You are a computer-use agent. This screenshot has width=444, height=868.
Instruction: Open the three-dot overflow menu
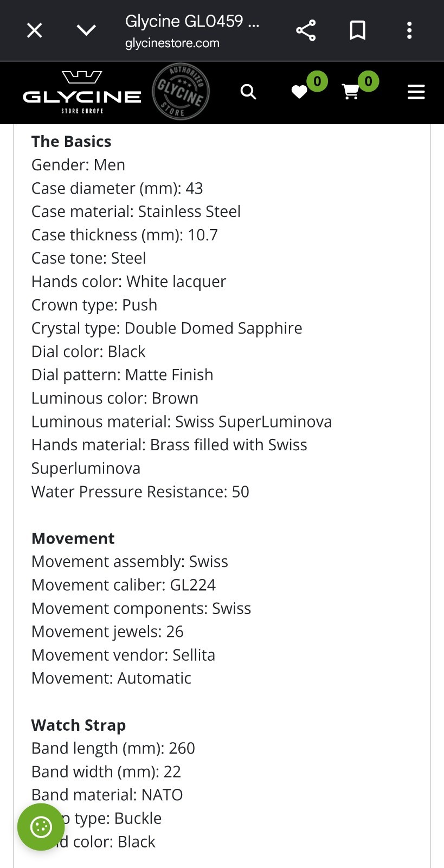pos(409,30)
